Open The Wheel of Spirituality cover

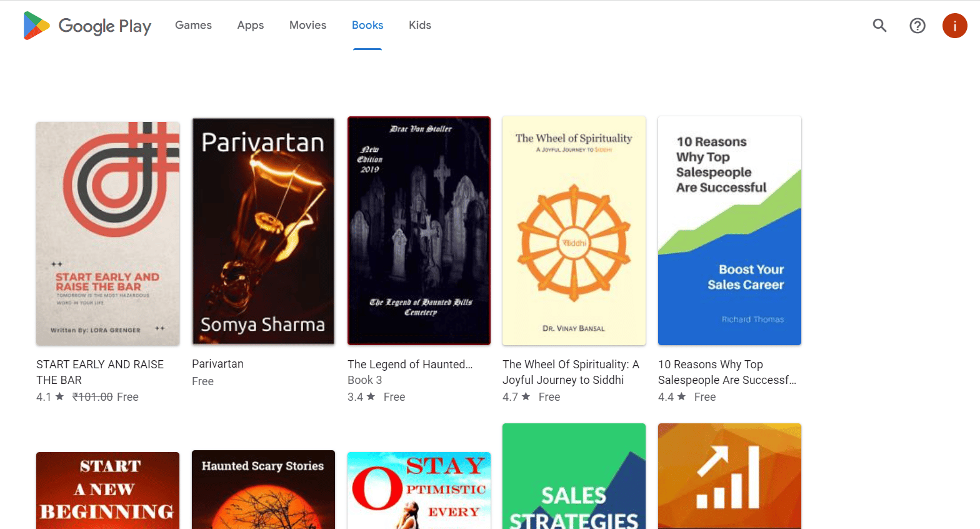point(574,231)
